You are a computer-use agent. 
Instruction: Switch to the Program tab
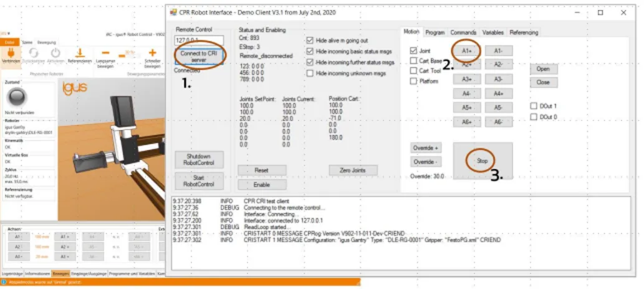(435, 32)
